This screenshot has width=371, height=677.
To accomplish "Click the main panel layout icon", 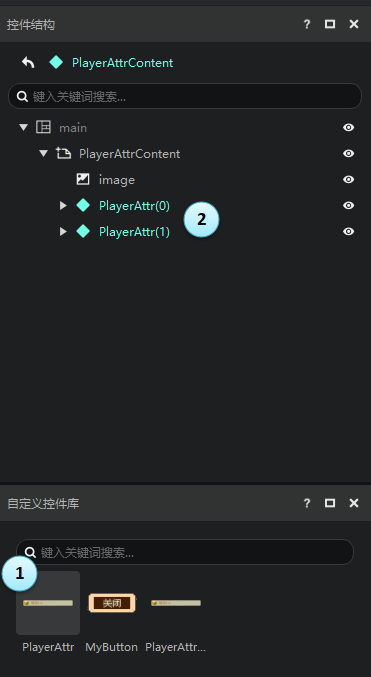I will 43,127.
